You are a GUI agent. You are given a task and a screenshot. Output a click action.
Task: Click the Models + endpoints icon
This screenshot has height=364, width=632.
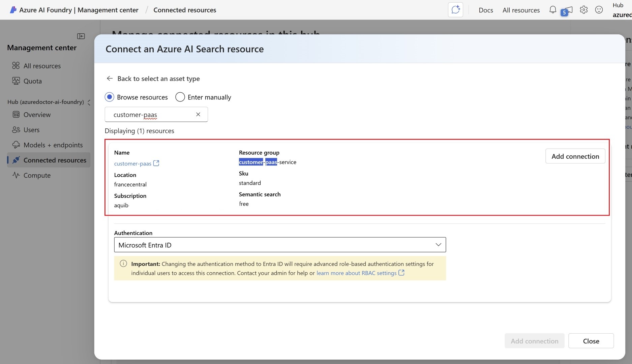click(x=16, y=145)
